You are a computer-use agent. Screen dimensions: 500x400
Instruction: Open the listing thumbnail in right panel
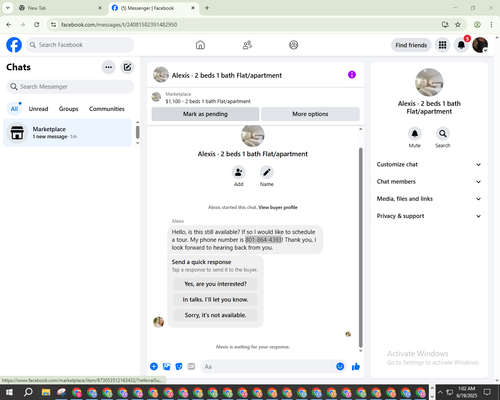[x=429, y=82]
